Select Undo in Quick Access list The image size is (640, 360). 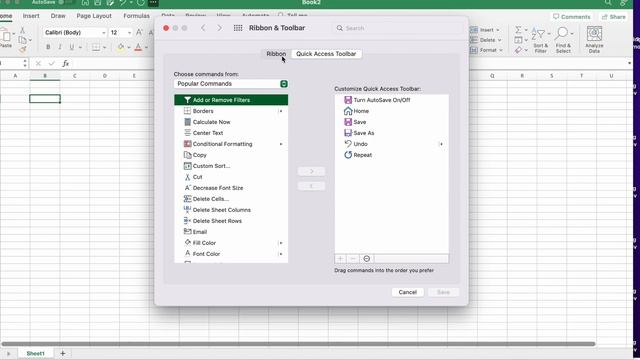(391, 144)
